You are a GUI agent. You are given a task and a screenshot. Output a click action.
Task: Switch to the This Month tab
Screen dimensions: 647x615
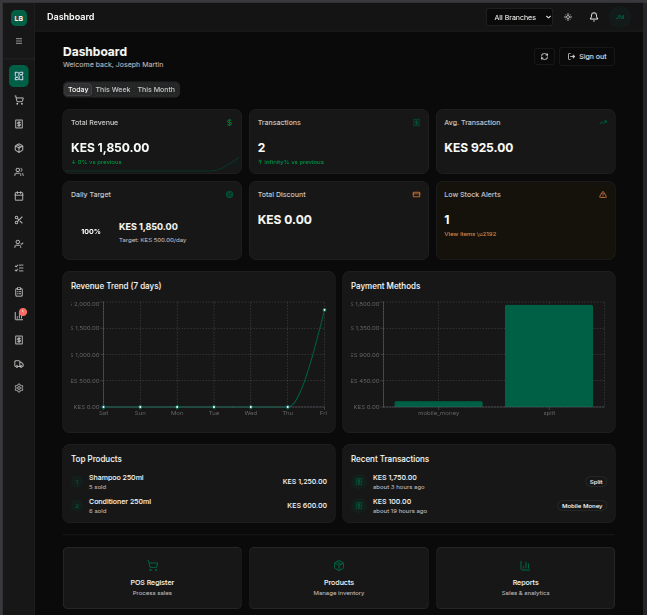pyautogui.click(x=156, y=90)
